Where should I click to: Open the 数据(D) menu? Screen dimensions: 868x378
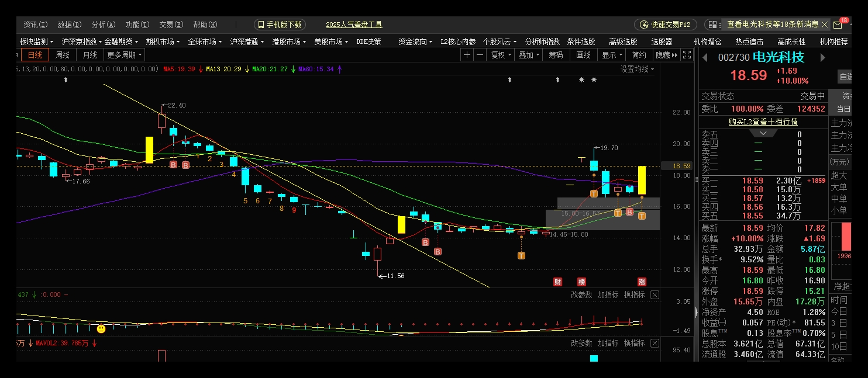[x=70, y=25]
